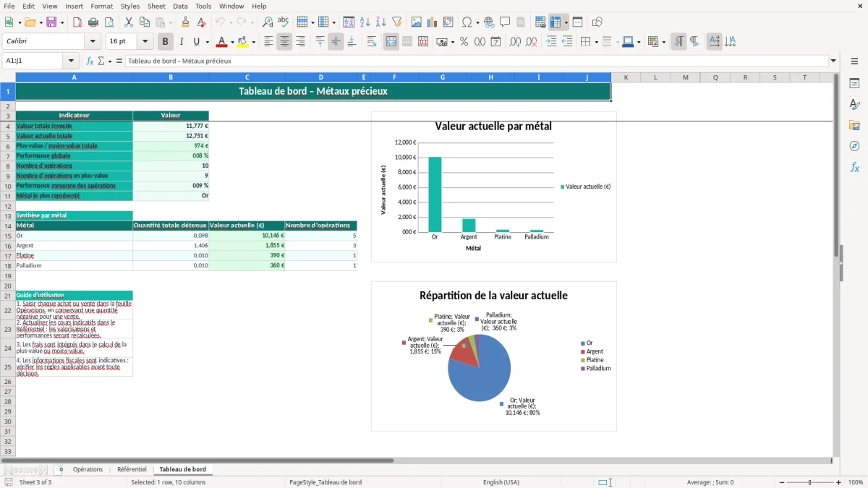Viewport: 868px width, 488px height.
Task: Click PageStyle_Tableau de bord in status bar
Action: [325, 482]
